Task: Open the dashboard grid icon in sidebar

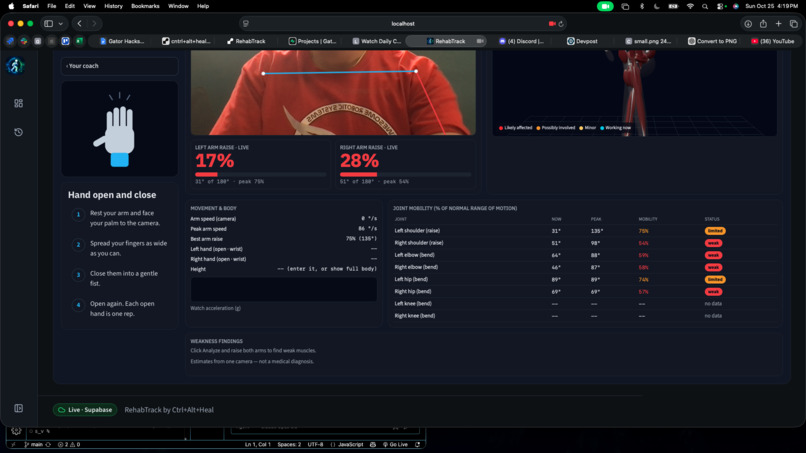Action: (x=19, y=103)
